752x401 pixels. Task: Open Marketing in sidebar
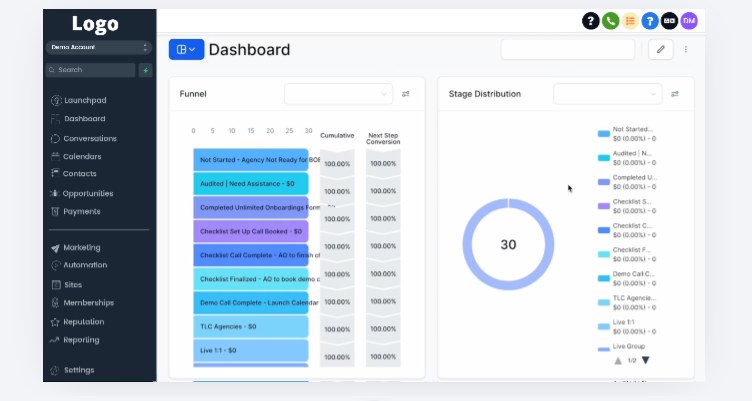click(x=76, y=248)
